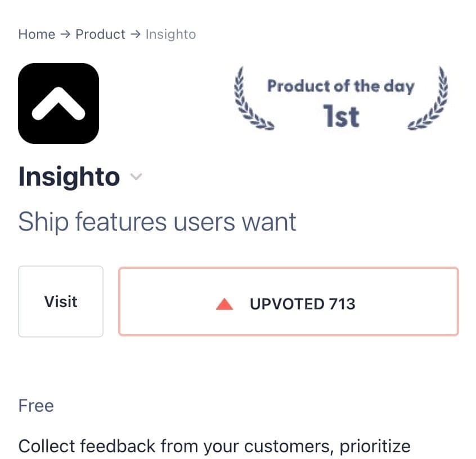Click the "Ship features users want" tagline
This screenshot has height=459, width=476.
pos(157,222)
